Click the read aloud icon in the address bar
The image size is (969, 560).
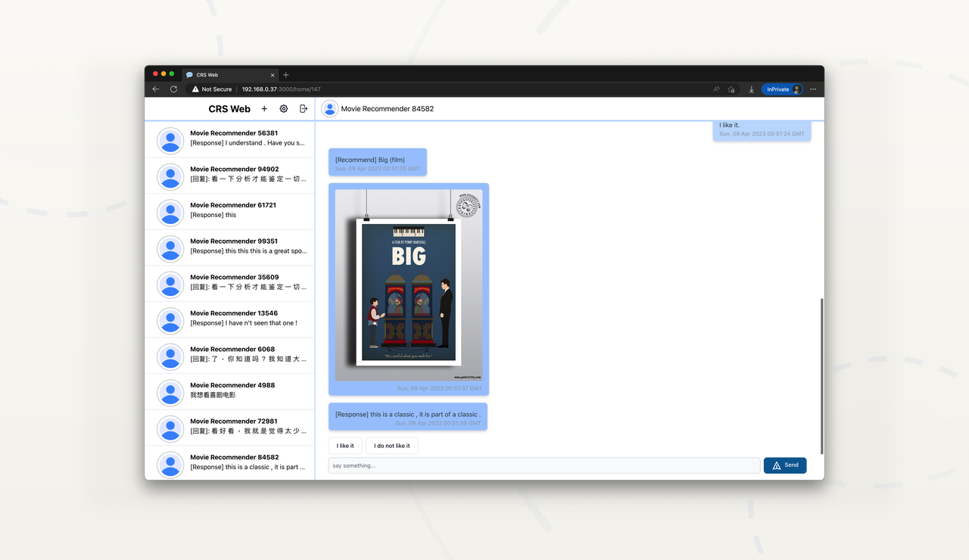point(716,89)
